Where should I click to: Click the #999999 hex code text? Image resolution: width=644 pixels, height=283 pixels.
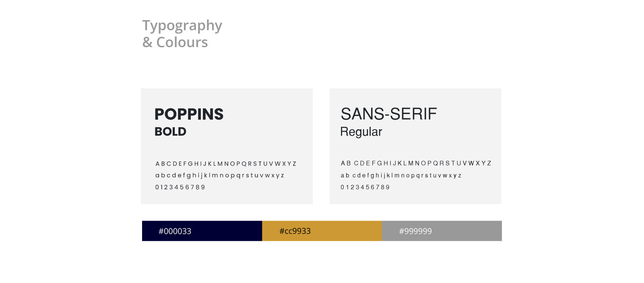(x=415, y=231)
